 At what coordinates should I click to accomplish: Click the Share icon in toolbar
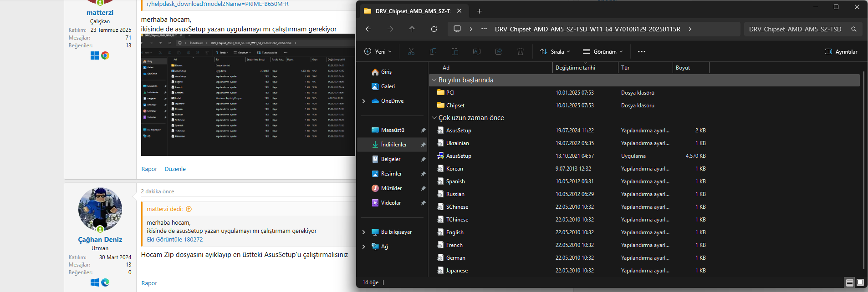499,51
